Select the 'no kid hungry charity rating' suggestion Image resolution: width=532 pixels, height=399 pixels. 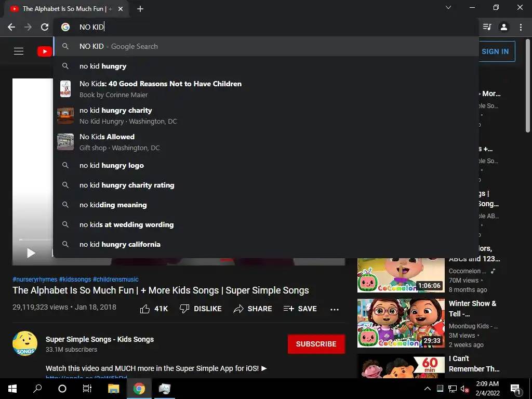click(x=266, y=185)
